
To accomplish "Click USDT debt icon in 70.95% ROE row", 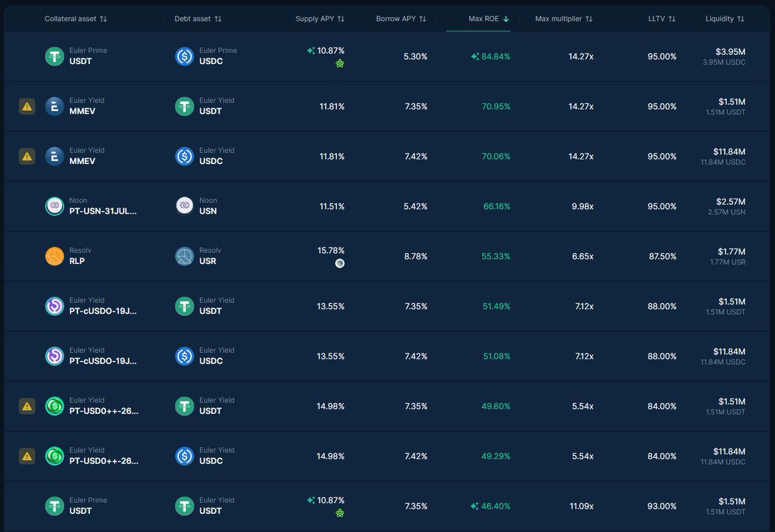I will (185, 106).
